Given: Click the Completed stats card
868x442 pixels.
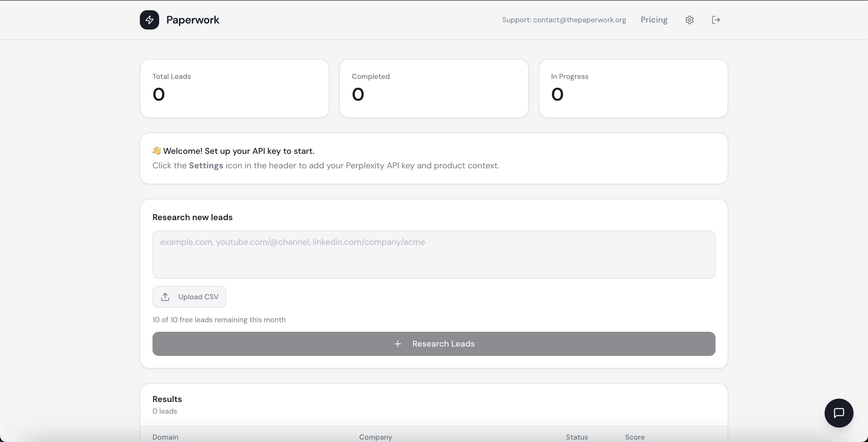Looking at the screenshot, I should (x=434, y=89).
